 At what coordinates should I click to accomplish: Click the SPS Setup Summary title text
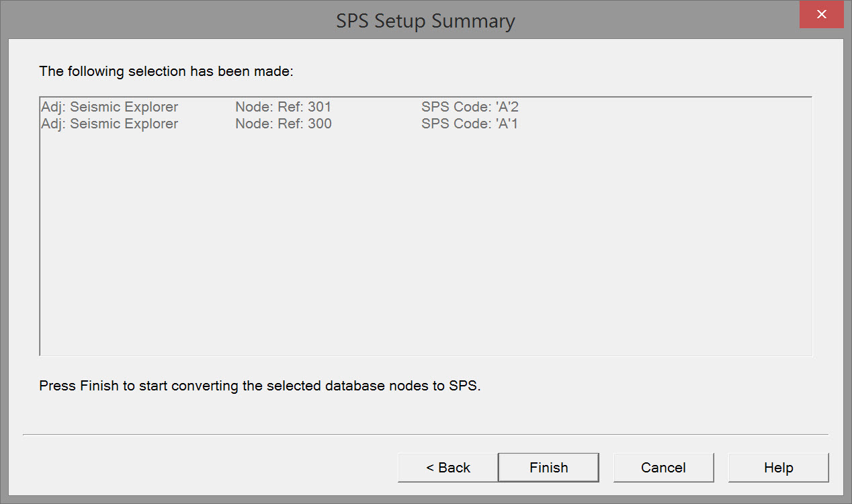pos(425,21)
